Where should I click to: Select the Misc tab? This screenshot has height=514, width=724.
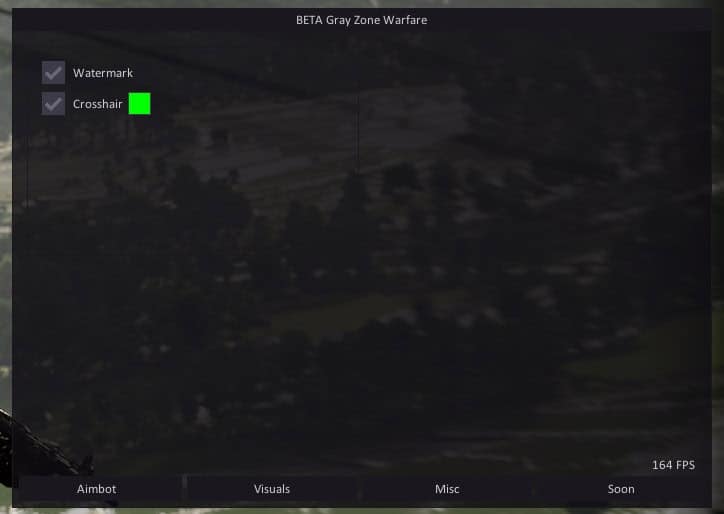[447, 489]
